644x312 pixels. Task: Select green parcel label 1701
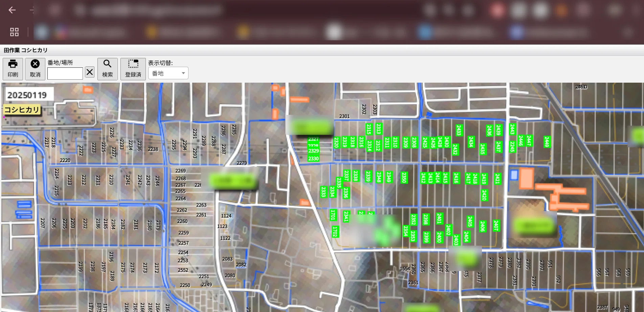pos(333,215)
